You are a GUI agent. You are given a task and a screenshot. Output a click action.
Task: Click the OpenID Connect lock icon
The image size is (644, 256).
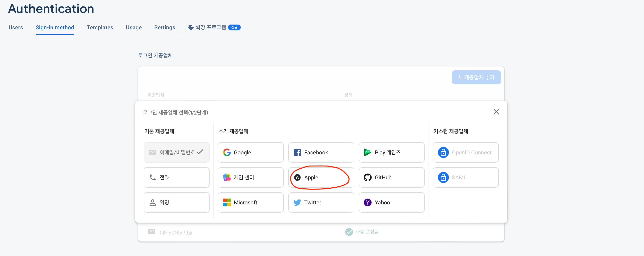pyautogui.click(x=443, y=152)
